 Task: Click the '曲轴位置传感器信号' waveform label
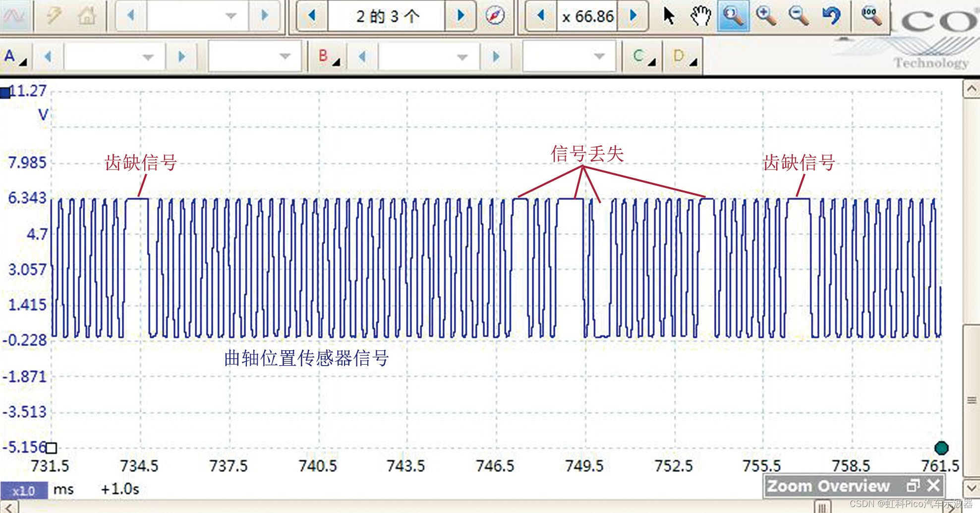tap(306, 358)
